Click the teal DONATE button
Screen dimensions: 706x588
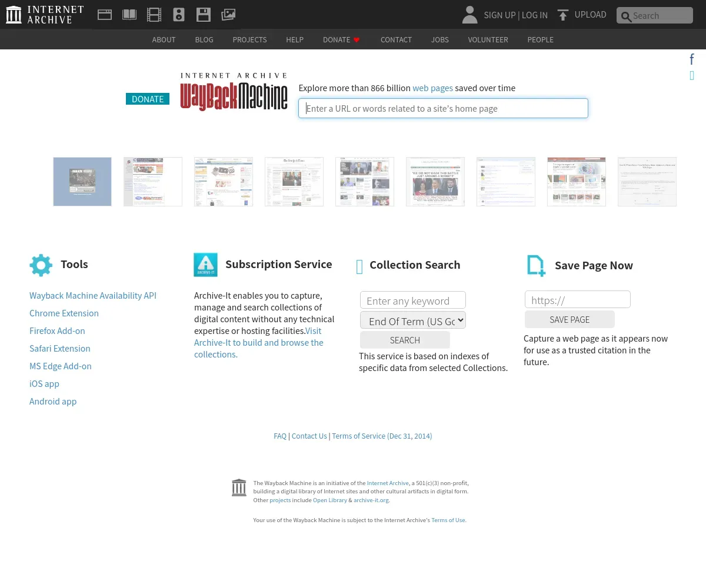point(148,99)
